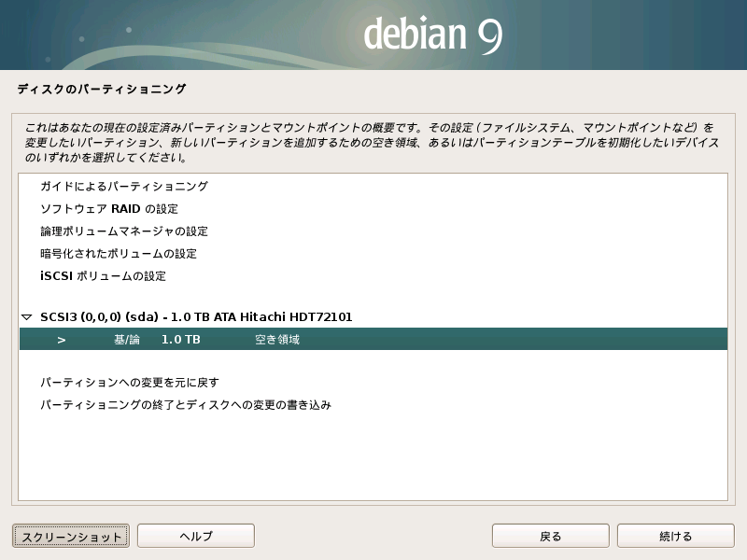Open ソフトウェア RAID の設定

pyautogui.click(x=108, y=209)
